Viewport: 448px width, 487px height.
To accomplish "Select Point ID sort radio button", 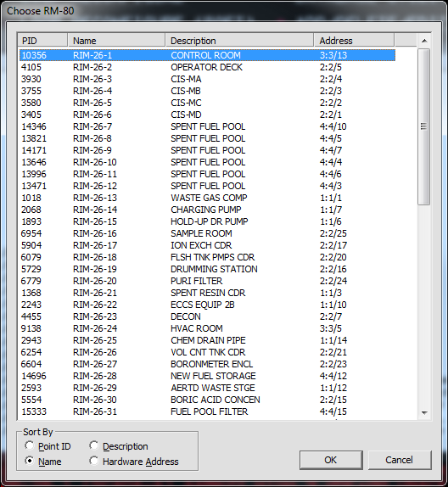I will point(30,445).
